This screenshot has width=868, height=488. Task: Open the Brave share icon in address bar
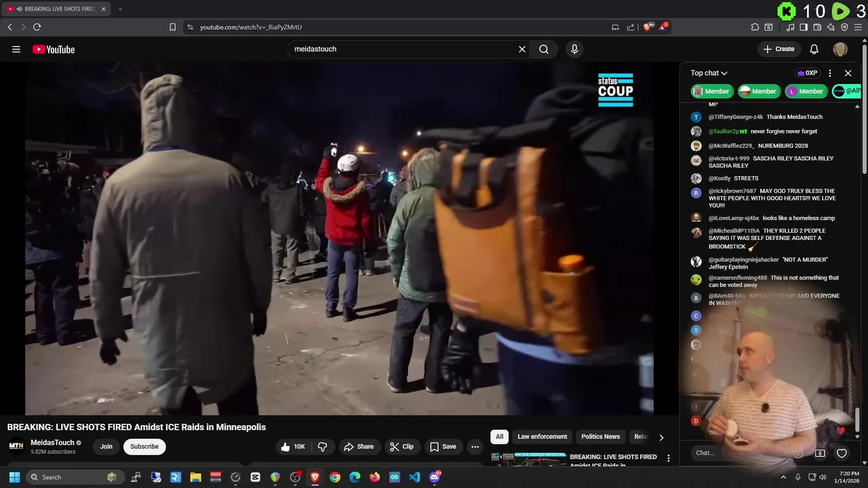click(631, 27)
